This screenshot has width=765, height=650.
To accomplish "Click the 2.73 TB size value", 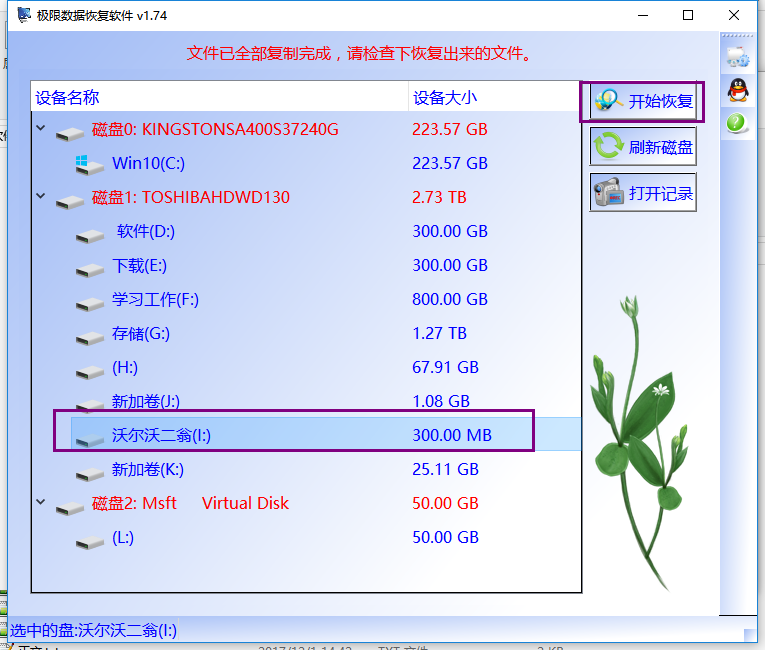I will pos(439,197).
